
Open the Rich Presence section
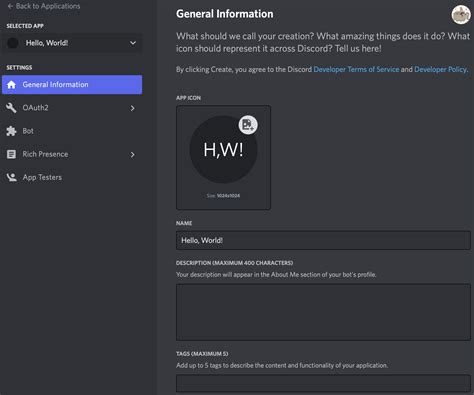[72, 154]
